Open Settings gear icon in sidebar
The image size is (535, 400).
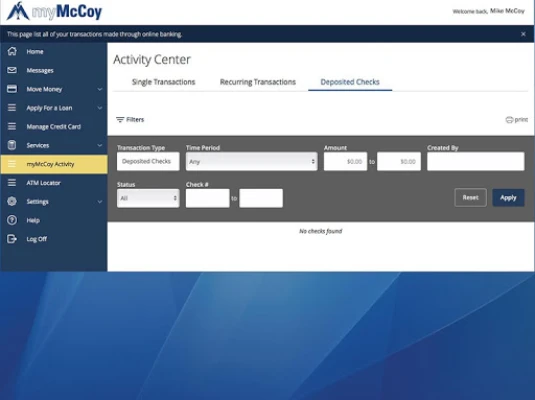(12, 201)
